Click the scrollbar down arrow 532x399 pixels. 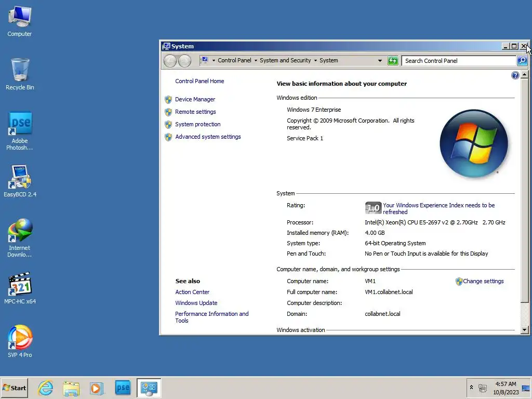point(525,329)
